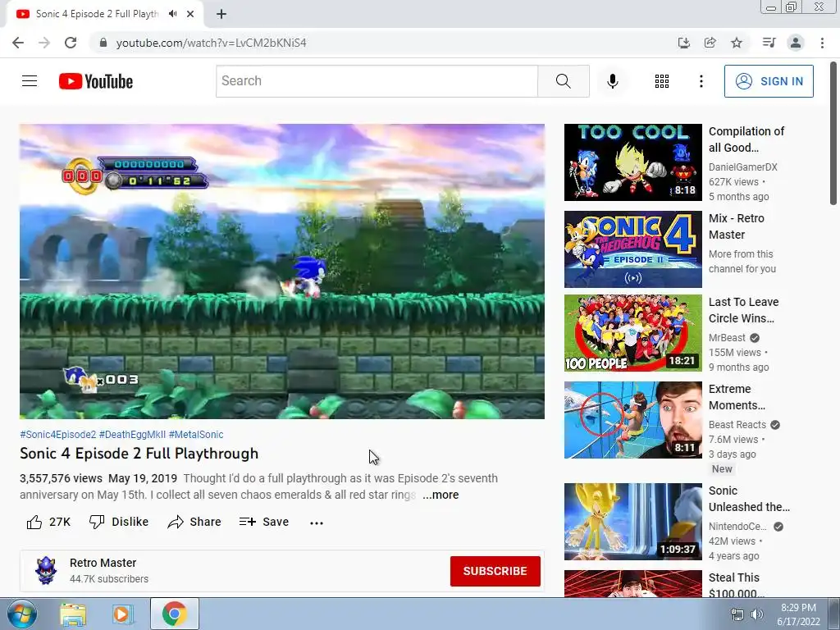Click the install app icon in address bar
Screen dimensions: 840x630
[684, 43]
